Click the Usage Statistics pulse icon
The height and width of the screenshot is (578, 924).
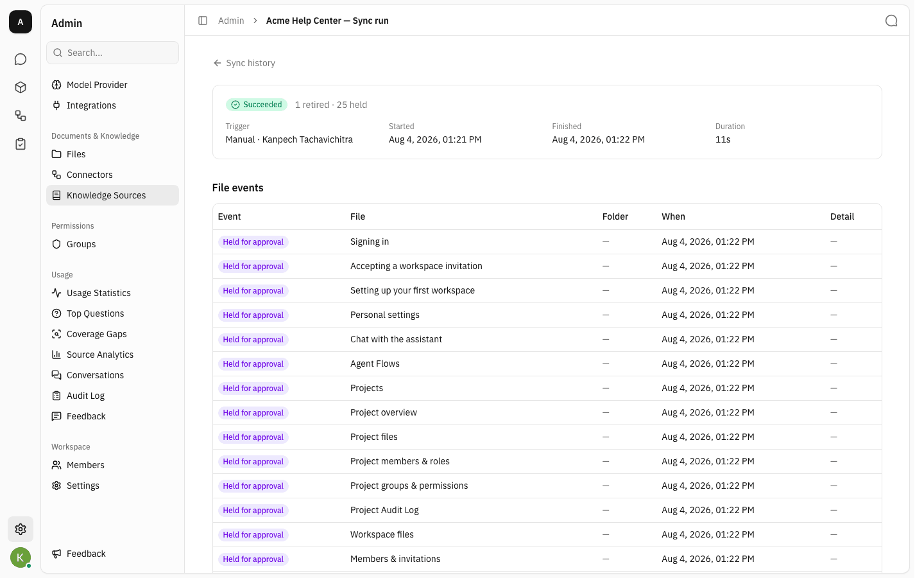56,293
